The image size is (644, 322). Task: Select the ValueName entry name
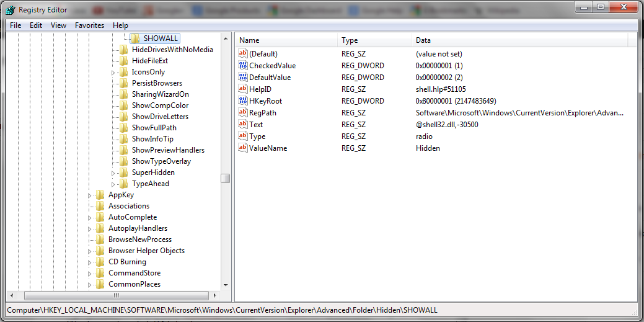click(x=268, y=148)
